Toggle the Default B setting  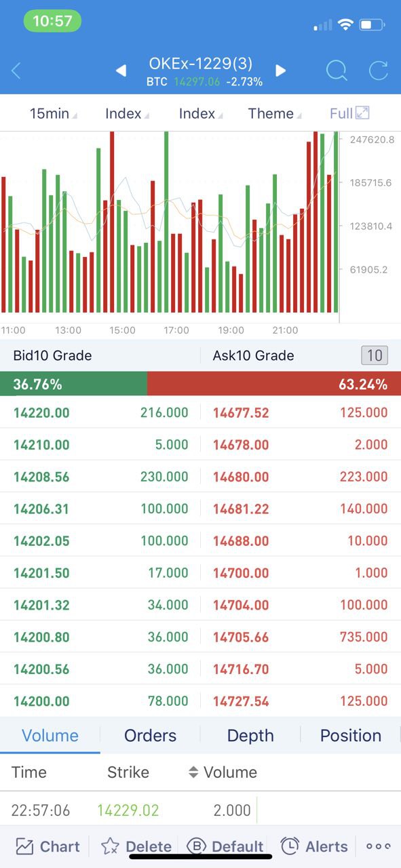(x=225, y=846)
